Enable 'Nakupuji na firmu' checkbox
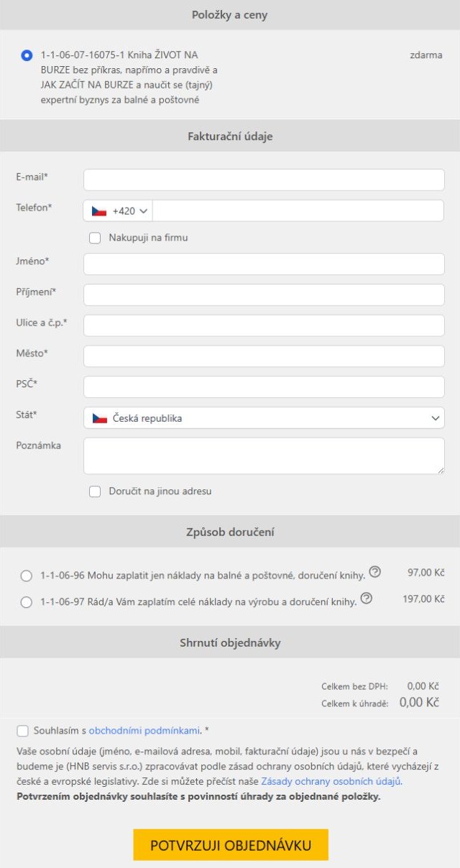This screenshot has height=868, width=460. 95,238
